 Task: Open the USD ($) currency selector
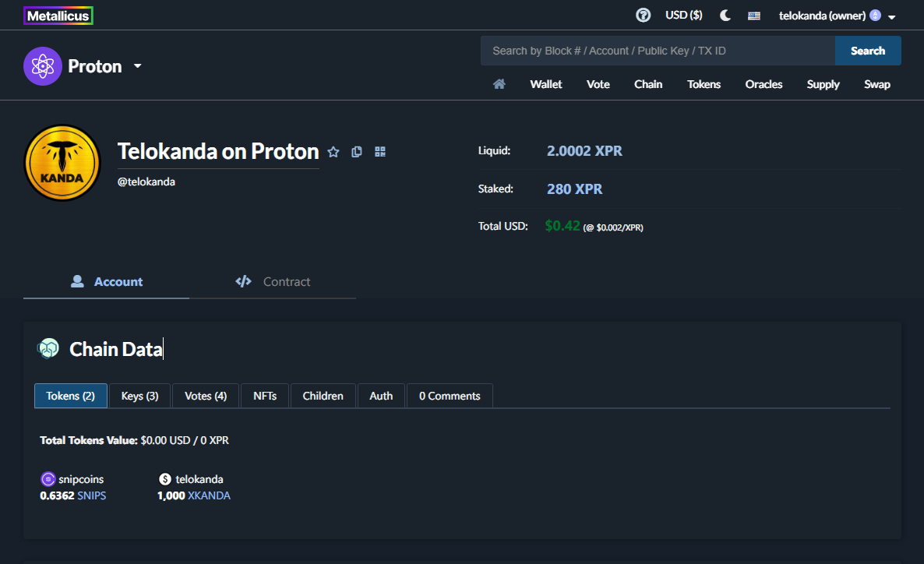pos(683,16)
